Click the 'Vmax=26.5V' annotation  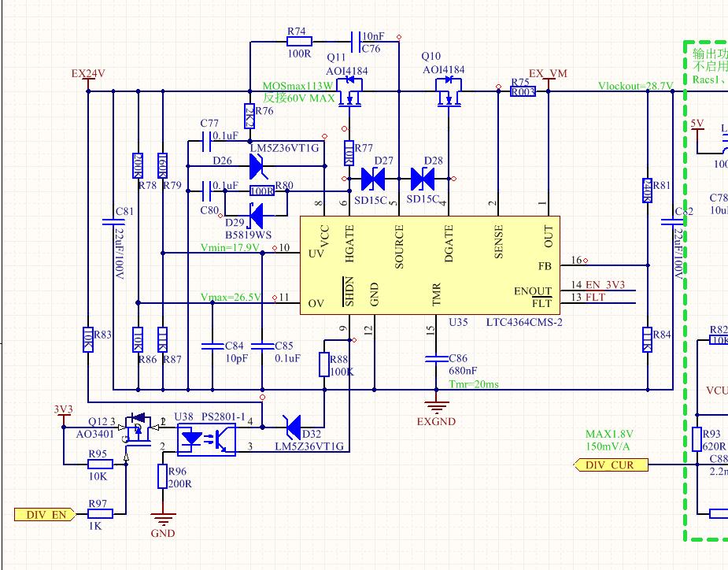click(231, 298)
